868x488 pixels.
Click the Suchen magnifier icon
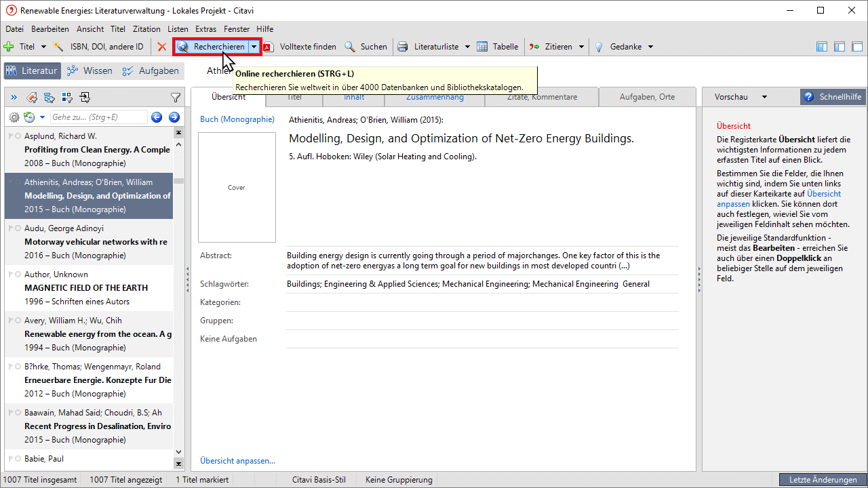350,47
